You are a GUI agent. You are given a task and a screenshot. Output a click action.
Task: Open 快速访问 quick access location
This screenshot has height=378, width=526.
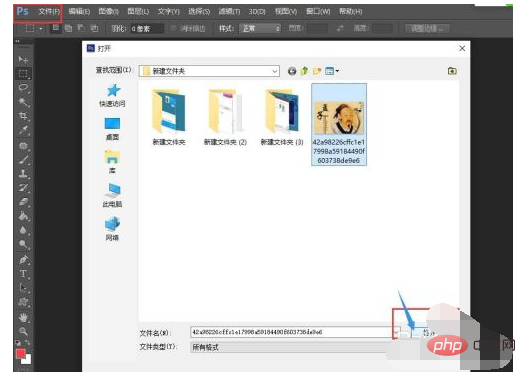112,96
